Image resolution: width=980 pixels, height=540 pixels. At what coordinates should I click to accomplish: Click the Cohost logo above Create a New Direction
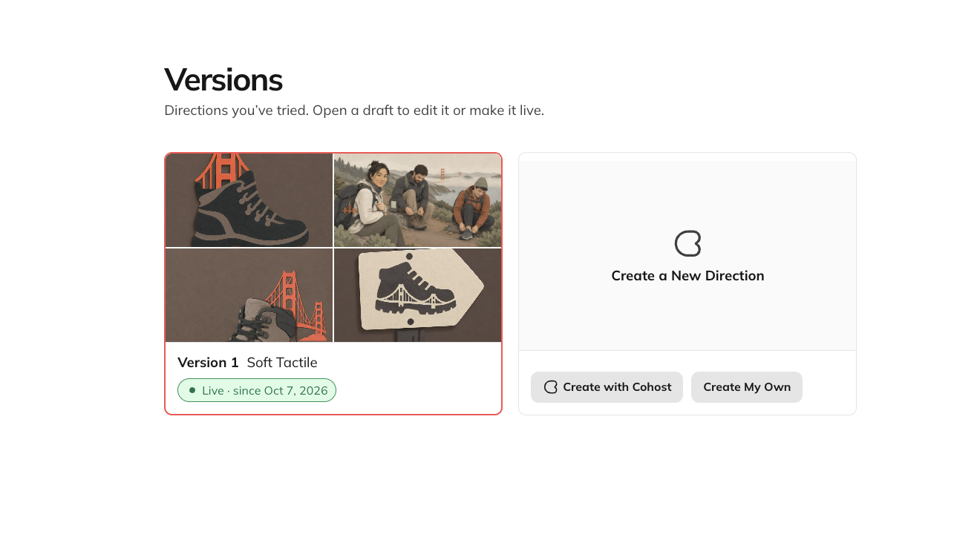tap(687, 243)
